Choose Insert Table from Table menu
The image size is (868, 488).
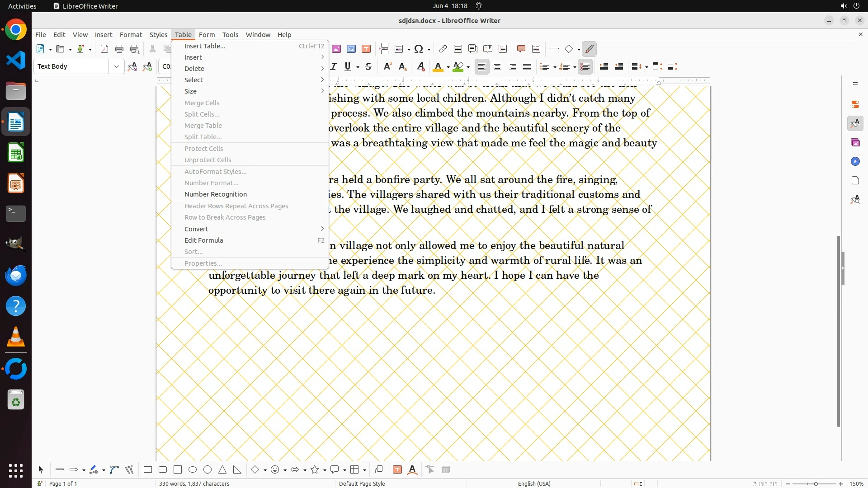click(x=205, y=46)
